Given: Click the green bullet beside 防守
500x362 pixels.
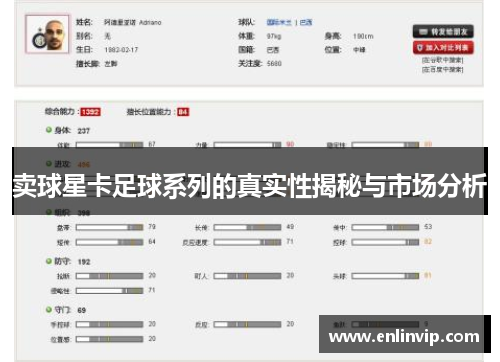Looking at the screenshot, I should coord(49,261).
